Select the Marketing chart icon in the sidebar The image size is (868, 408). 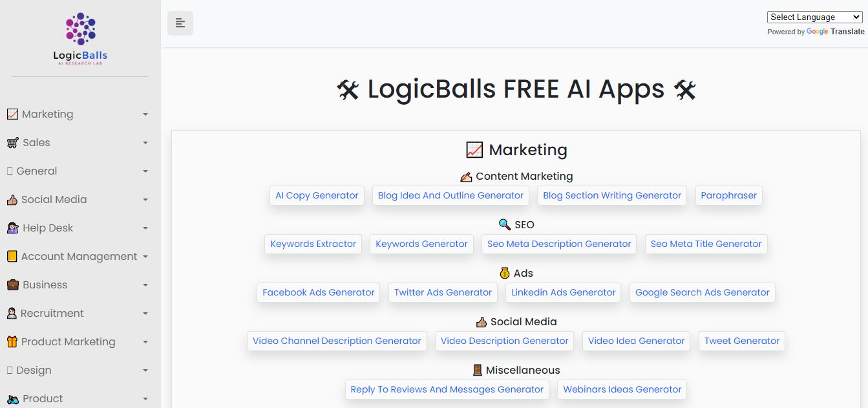(14, 114)
